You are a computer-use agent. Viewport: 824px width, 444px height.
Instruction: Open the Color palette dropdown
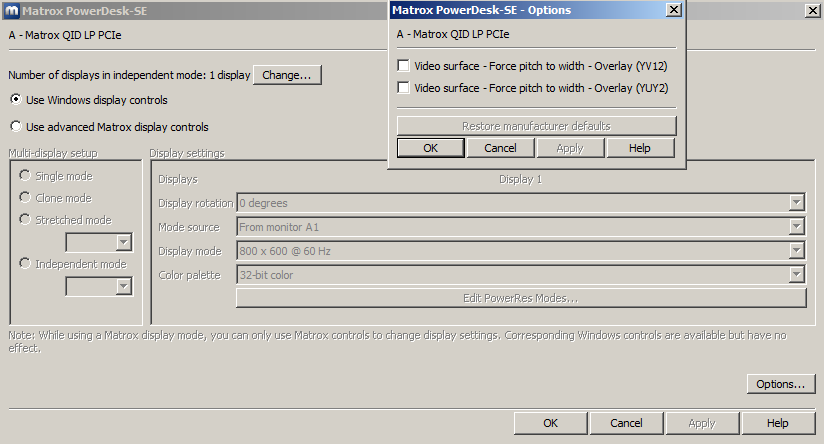(796, 275)
